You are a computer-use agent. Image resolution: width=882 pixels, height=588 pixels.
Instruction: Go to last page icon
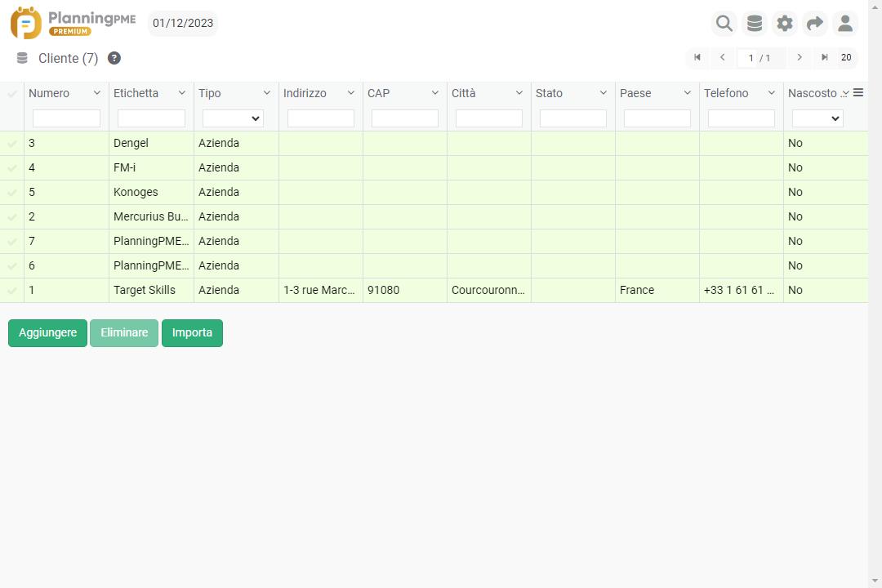point(825,57)
